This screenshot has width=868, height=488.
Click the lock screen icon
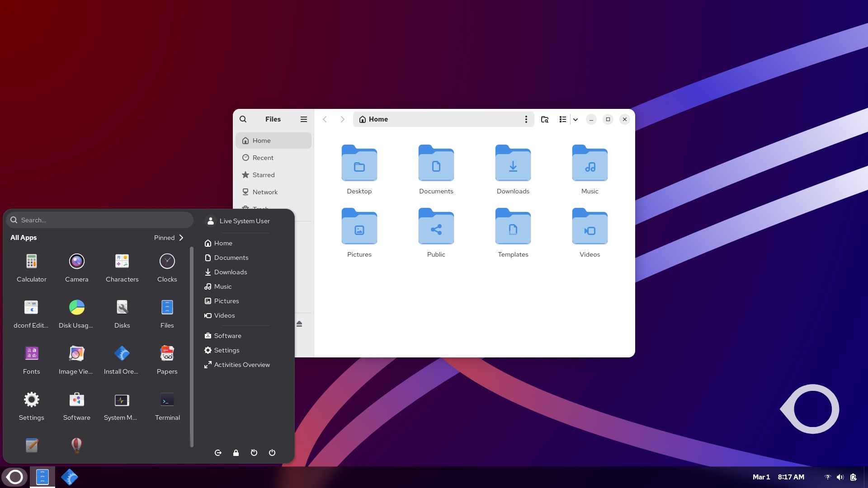tap(236, 453)
